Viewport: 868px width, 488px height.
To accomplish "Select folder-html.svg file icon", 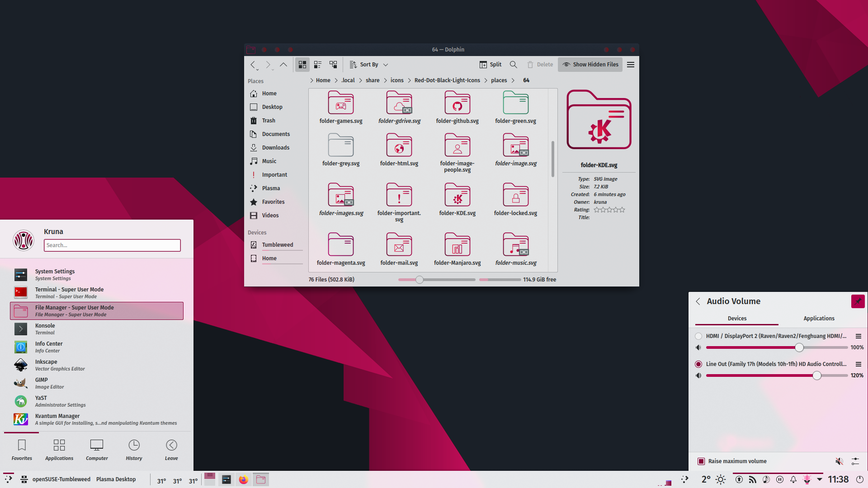I will (399, 145).
